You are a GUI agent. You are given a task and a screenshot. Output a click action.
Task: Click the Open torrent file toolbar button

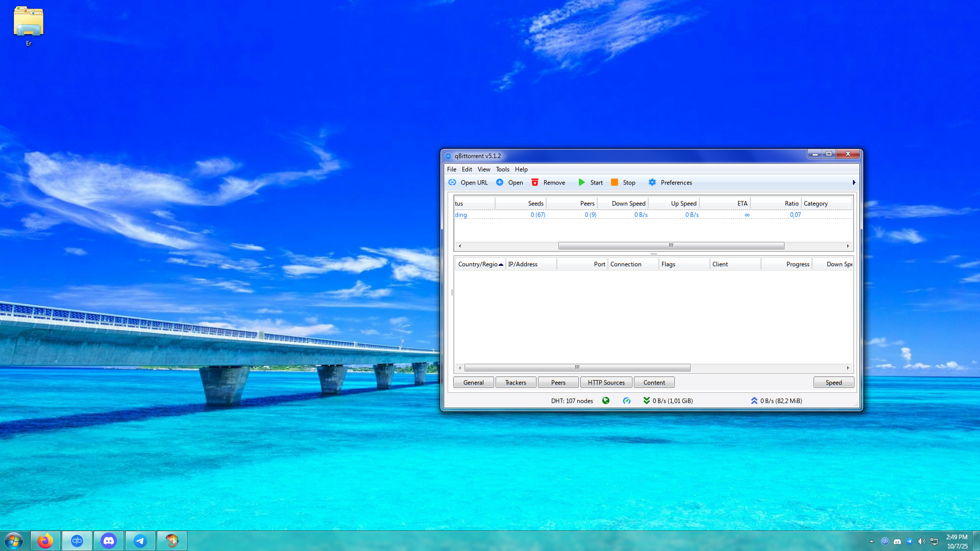point(509,183)
